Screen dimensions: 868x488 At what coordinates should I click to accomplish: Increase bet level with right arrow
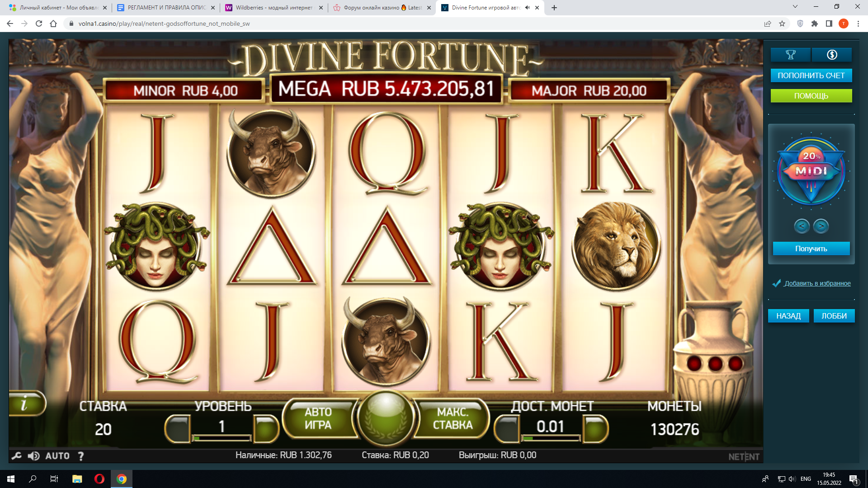266,428
